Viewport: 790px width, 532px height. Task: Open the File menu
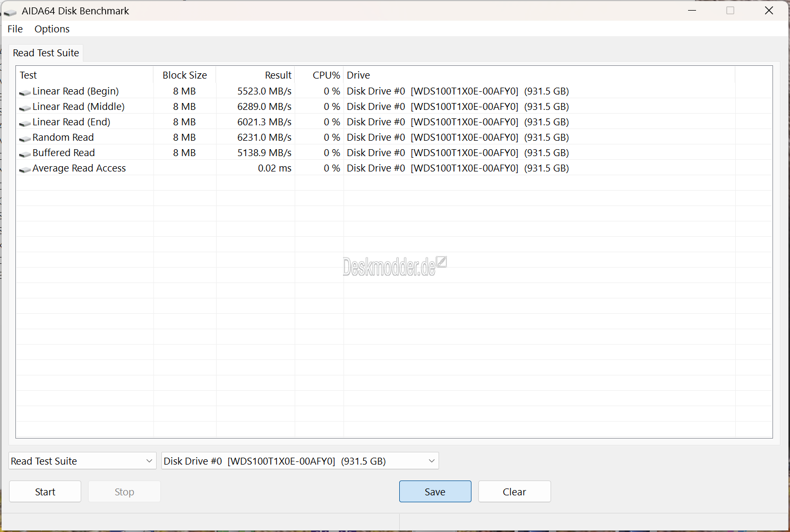15,29
